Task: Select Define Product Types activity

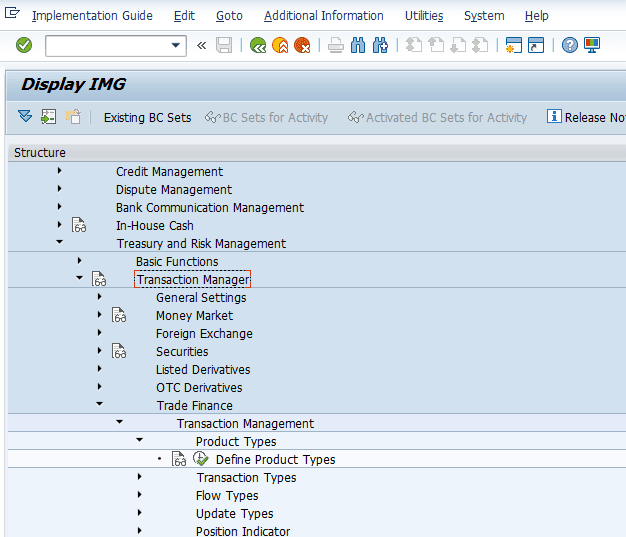Action: [x=275, y=460]
